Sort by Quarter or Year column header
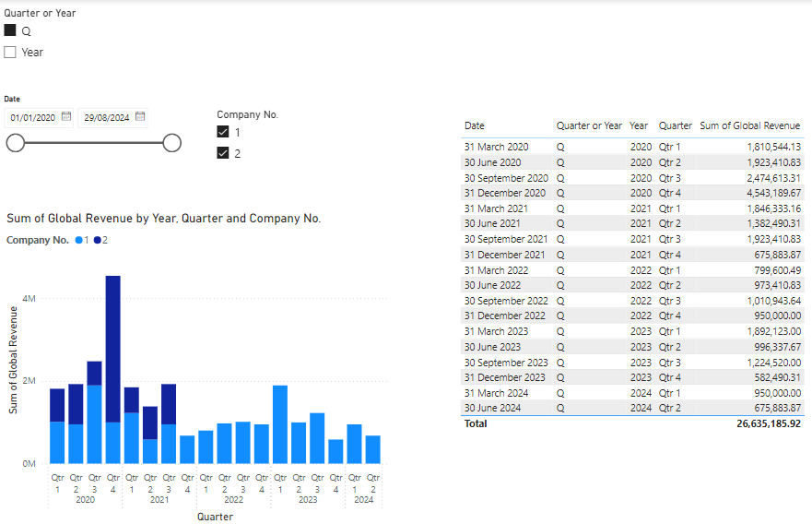The width and height of the screenshot is (812, 524). 589,125
